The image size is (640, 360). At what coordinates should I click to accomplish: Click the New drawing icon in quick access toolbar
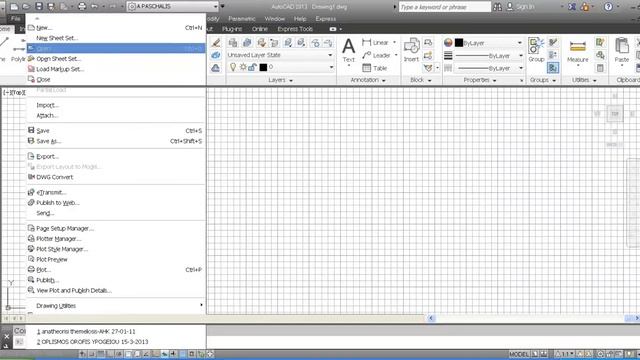coord(14,6)
